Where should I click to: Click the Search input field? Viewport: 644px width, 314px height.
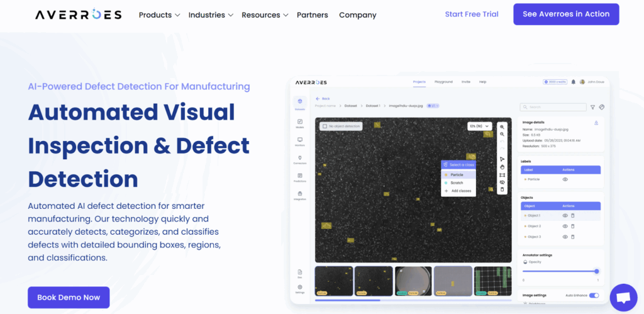553,107
